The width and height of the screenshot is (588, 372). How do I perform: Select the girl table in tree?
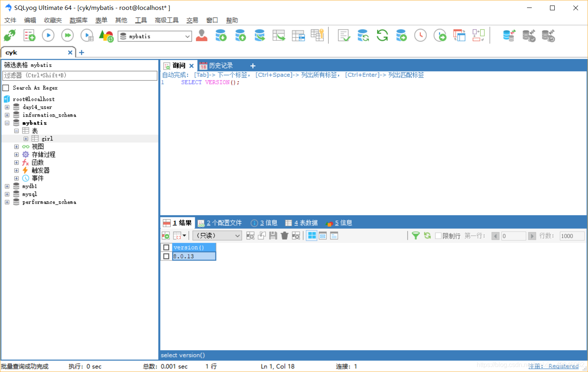click(x=47, y=139)
